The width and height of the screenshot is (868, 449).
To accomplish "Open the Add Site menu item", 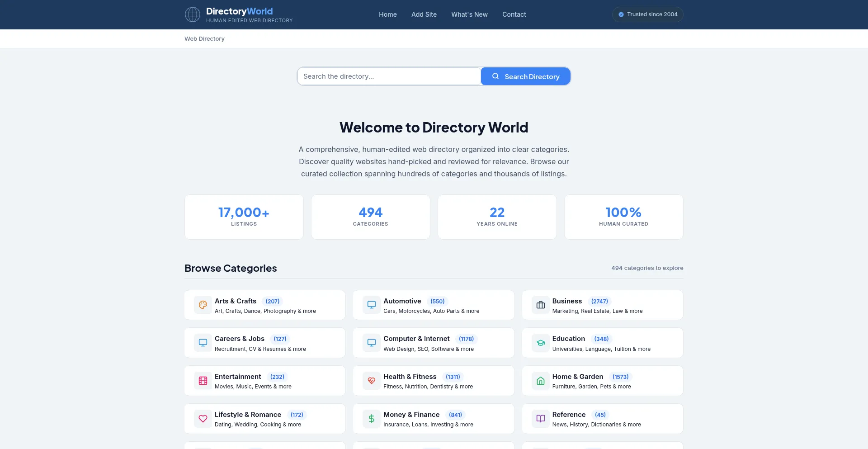I will click(424, 14).
